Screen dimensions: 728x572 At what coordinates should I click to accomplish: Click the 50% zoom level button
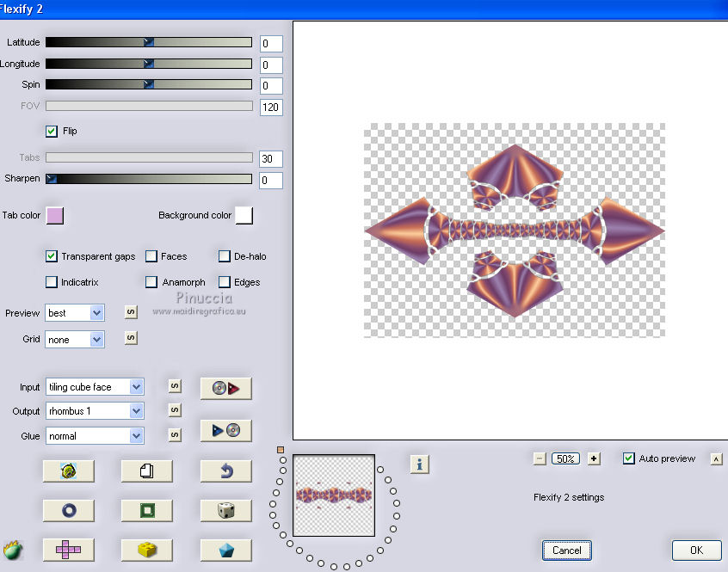pos(565,458)
